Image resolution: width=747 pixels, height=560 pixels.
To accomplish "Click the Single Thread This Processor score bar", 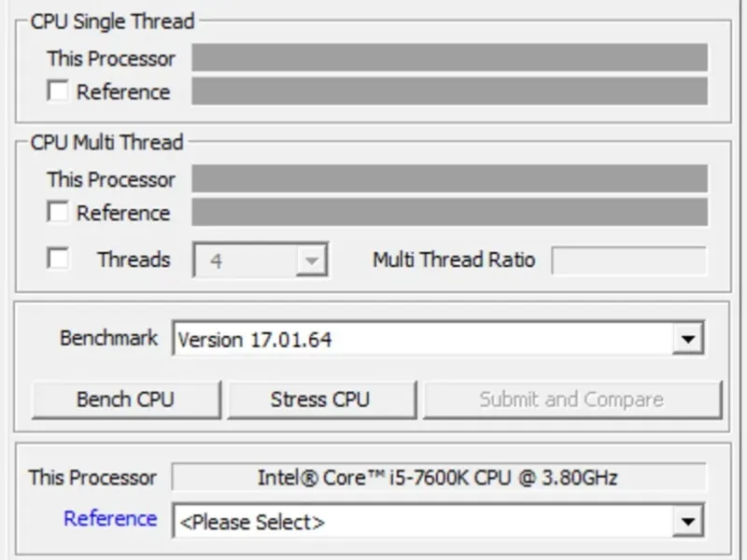I will [x=449, y=57].
